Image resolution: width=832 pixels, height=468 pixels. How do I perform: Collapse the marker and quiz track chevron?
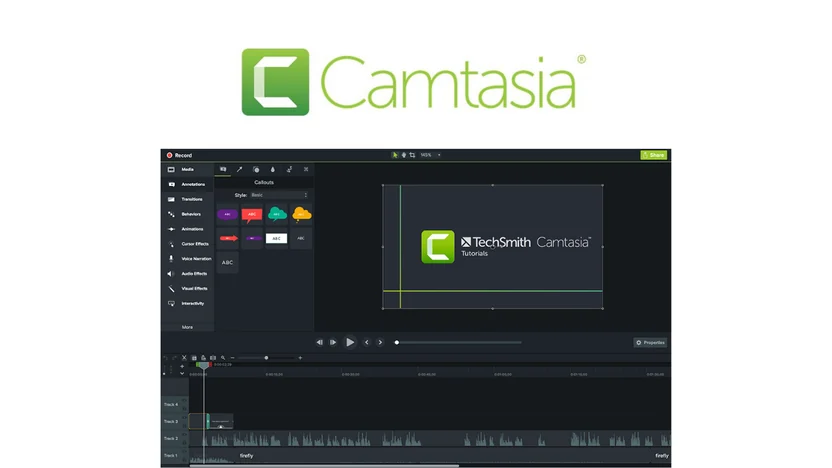[182, 373]
